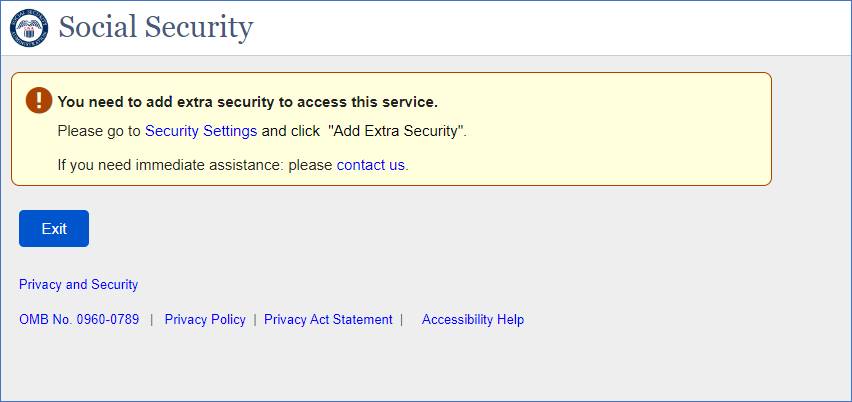852x402 pixels.
Task: Click the OMB No. 0960-0789 link
Action: pos(79,320)
